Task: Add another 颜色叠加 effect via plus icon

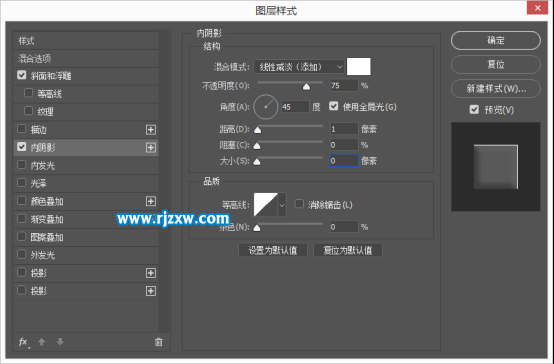Action: pyautogui.click(x=151, y=201)
